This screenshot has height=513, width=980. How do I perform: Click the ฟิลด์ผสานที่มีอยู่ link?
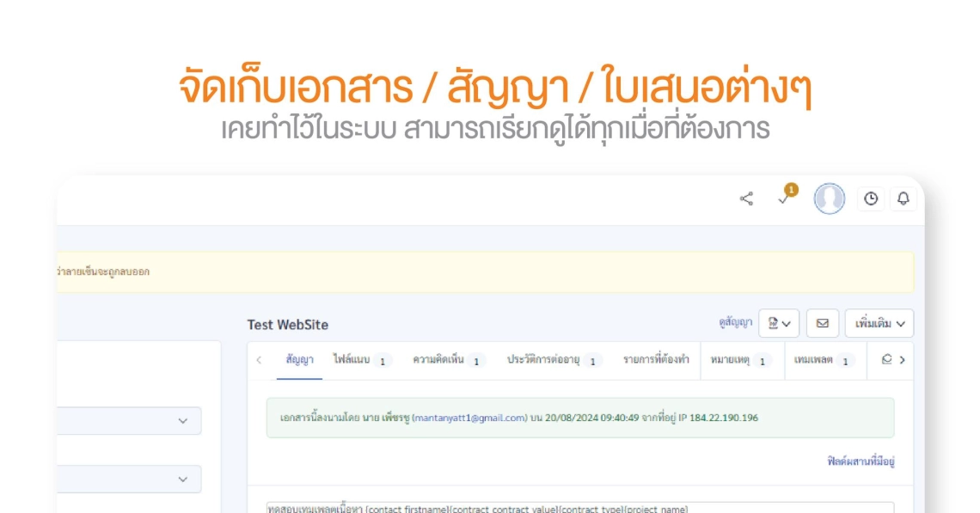click(861, 461)
